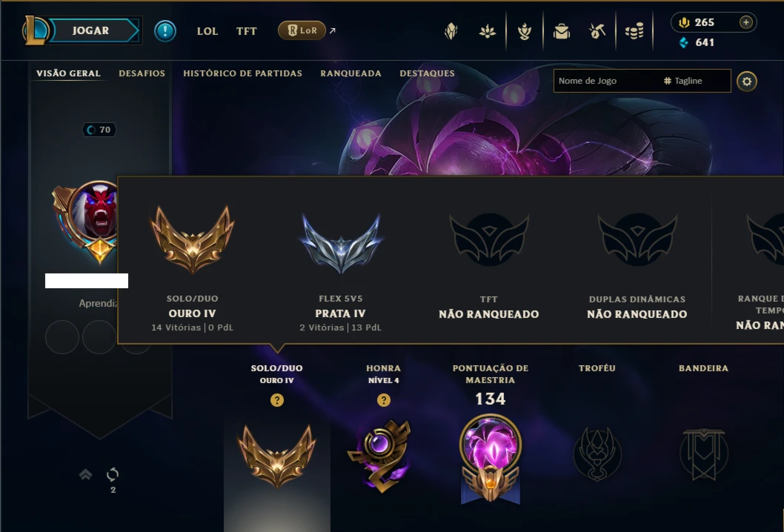This screenshot has height=532, width=784.
Task: Open Histórico de Partidas tab
Action: click(x=242, y=73)
